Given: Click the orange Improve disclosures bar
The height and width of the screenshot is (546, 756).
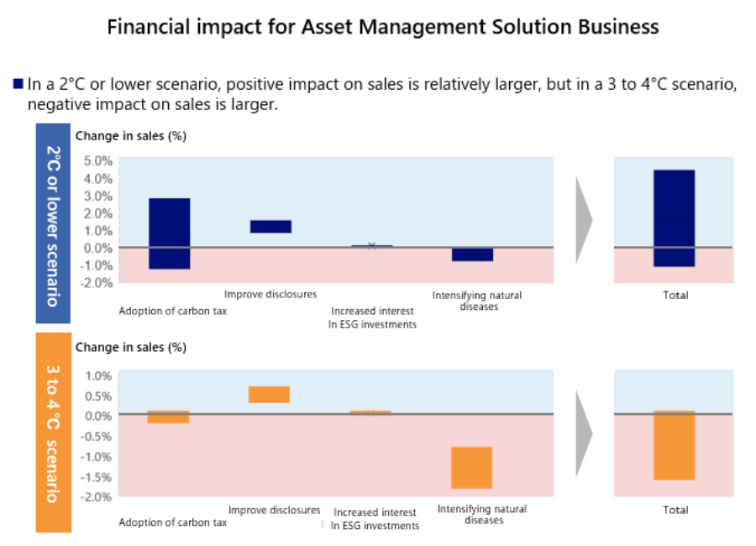Looking at the screenshot, I should [x=269, y=395].
